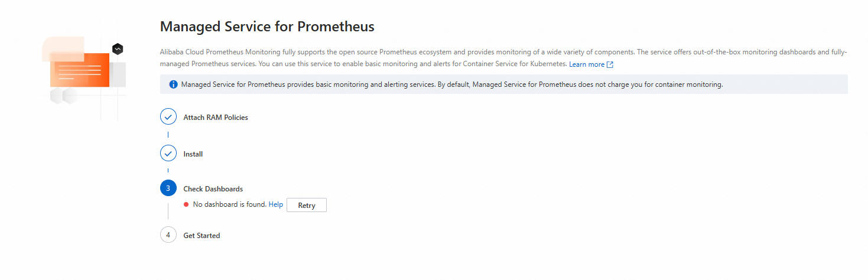The width and height of the screenshot is (868, 280).
Task: Select the Get Started step label
Action: [201, 236]
